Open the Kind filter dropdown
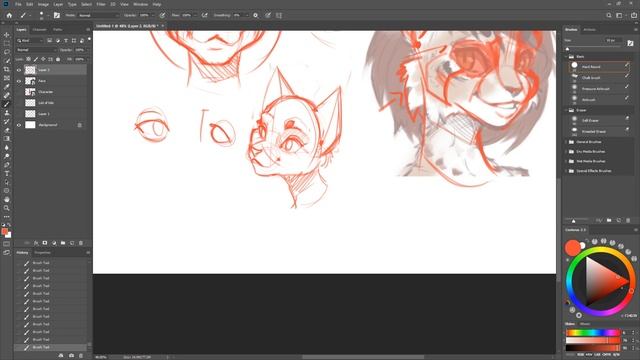 pos(30,40)
